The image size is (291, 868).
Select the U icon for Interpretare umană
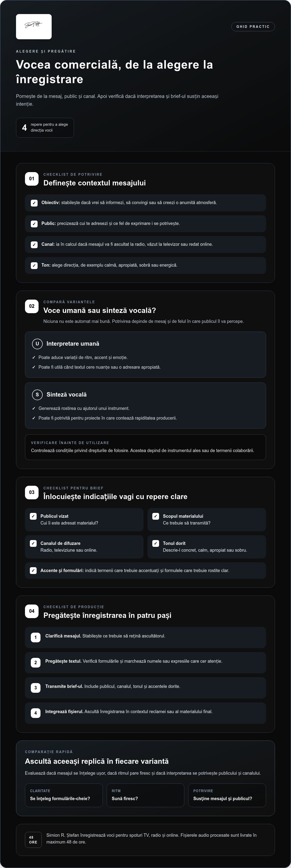[x=37, y=344]
